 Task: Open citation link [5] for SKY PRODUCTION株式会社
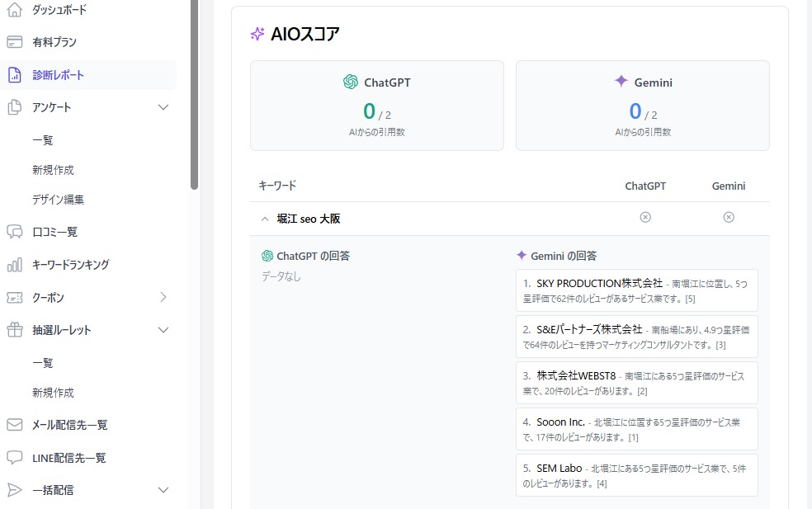click(x=692, y=298)
